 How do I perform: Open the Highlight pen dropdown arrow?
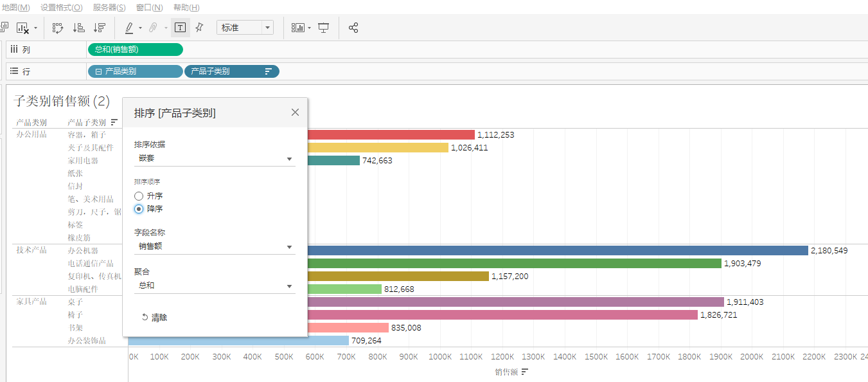140,28
